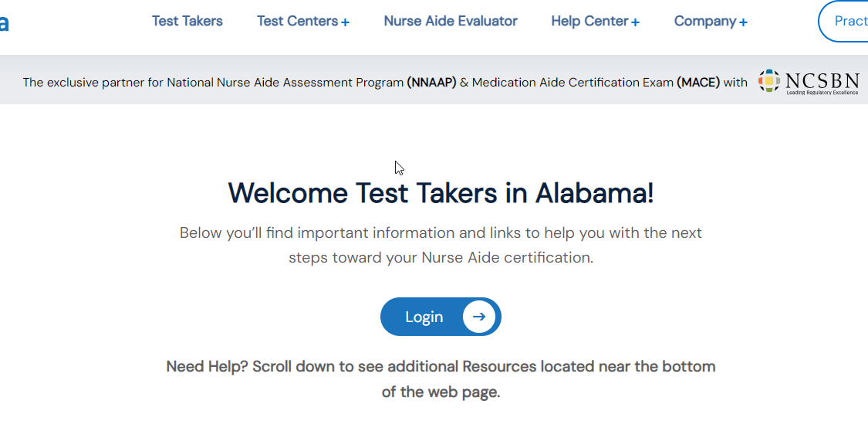Click the Login text on the blue button

click(x=424, y=317)
